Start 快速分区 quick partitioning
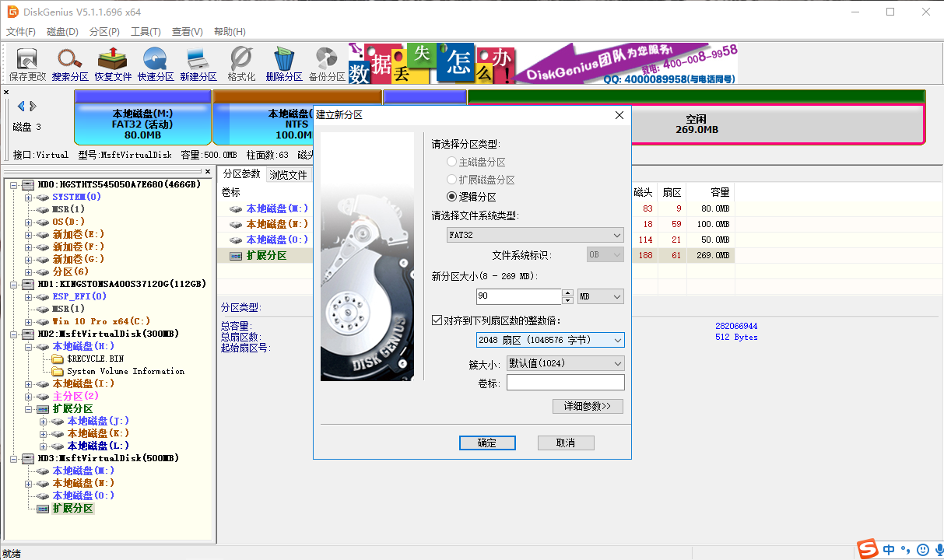This screenshot has width=944, height=560. tap(155, 62)
